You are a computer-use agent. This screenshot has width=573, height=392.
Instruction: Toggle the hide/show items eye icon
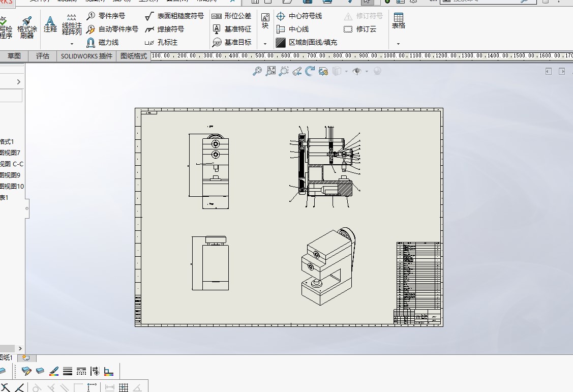(357, 71)
